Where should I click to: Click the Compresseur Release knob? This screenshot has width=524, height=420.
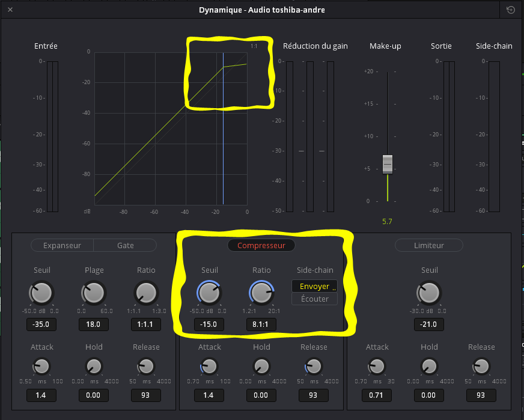pos(314,366)
